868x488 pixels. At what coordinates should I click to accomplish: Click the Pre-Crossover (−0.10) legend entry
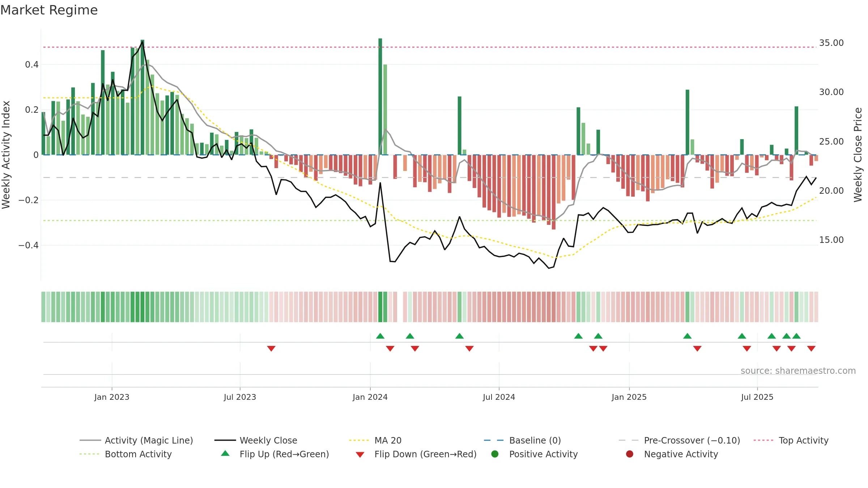coord(679,440)
